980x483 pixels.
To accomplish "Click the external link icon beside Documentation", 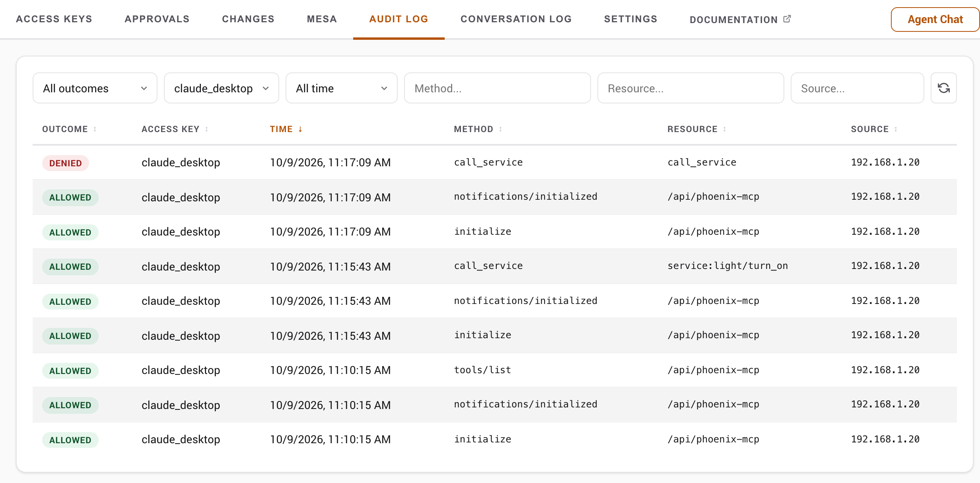I will (x=787, y=19).
